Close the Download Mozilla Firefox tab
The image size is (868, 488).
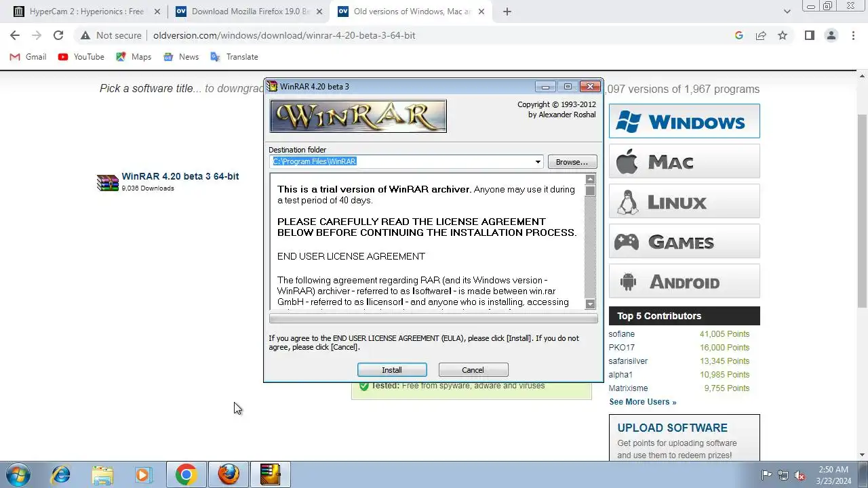click(319, 12)
